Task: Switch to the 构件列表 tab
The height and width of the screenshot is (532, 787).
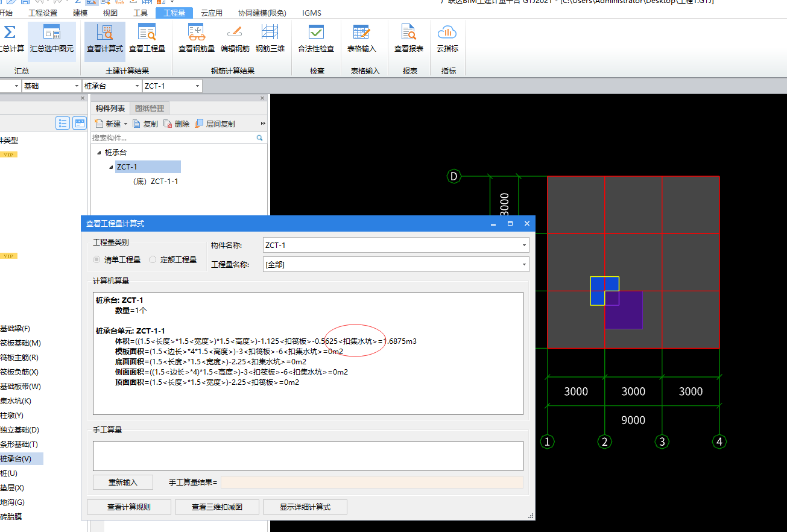Action: click(x=111, y=109)
